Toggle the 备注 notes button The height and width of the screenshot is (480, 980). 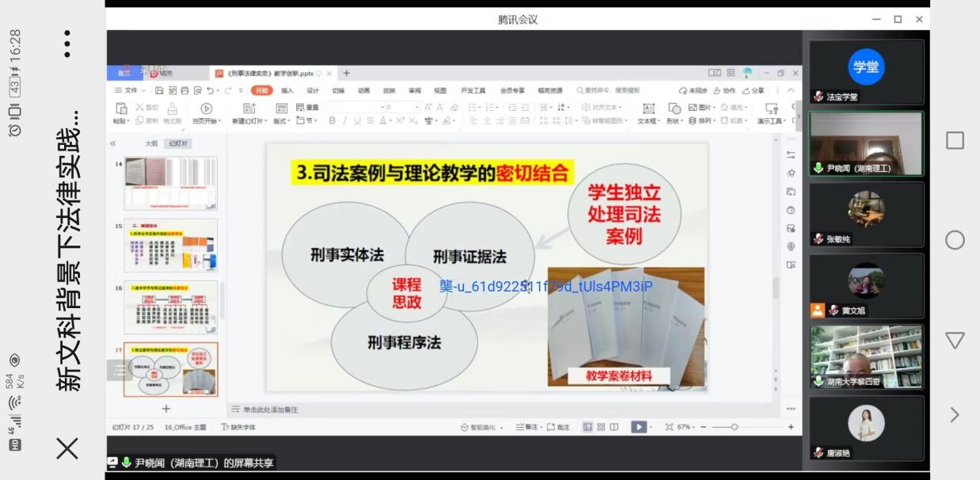[x=527, y=427]
